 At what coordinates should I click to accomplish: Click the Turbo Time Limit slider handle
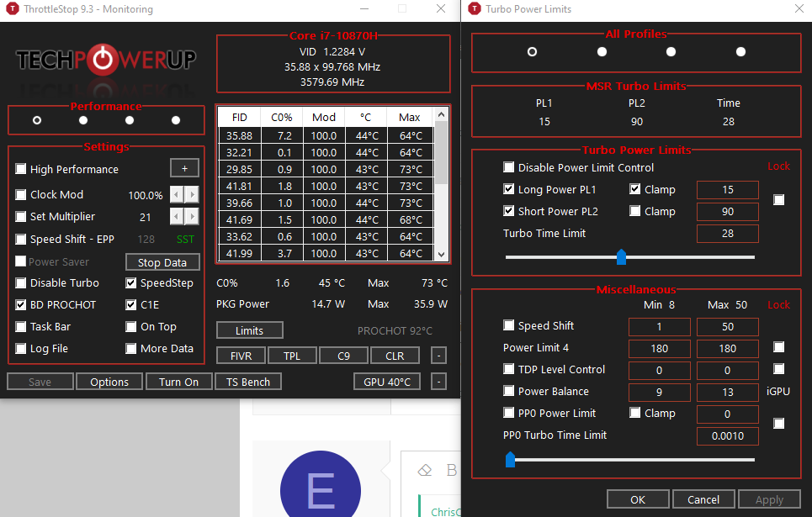click(x=622, y=256)
